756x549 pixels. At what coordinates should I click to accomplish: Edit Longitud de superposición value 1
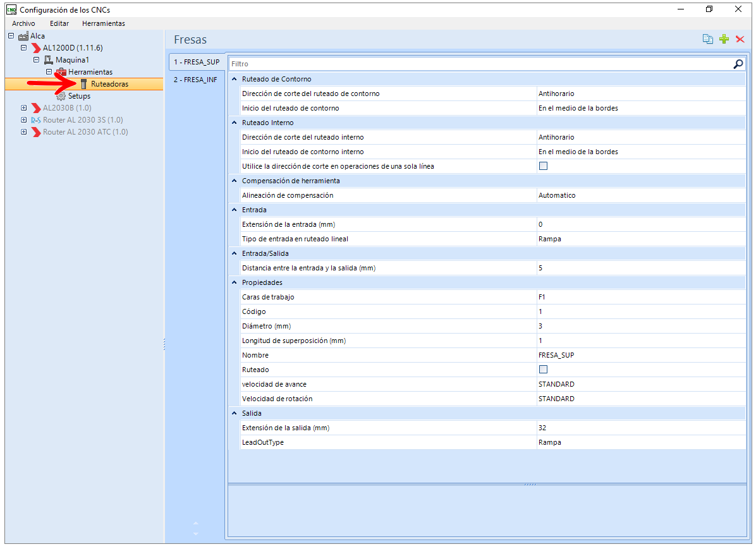pyautogui.click(x=641, y=341)
